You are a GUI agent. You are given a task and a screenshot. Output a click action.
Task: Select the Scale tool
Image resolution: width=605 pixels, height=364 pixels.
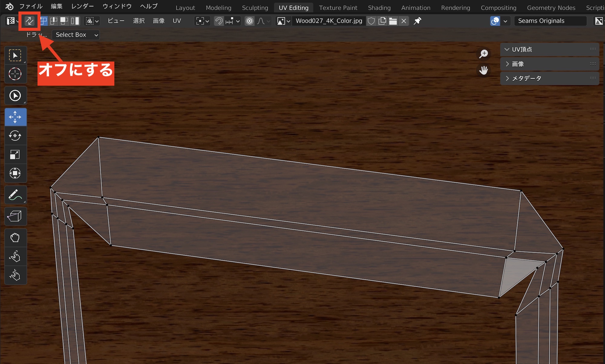point(15,154)
